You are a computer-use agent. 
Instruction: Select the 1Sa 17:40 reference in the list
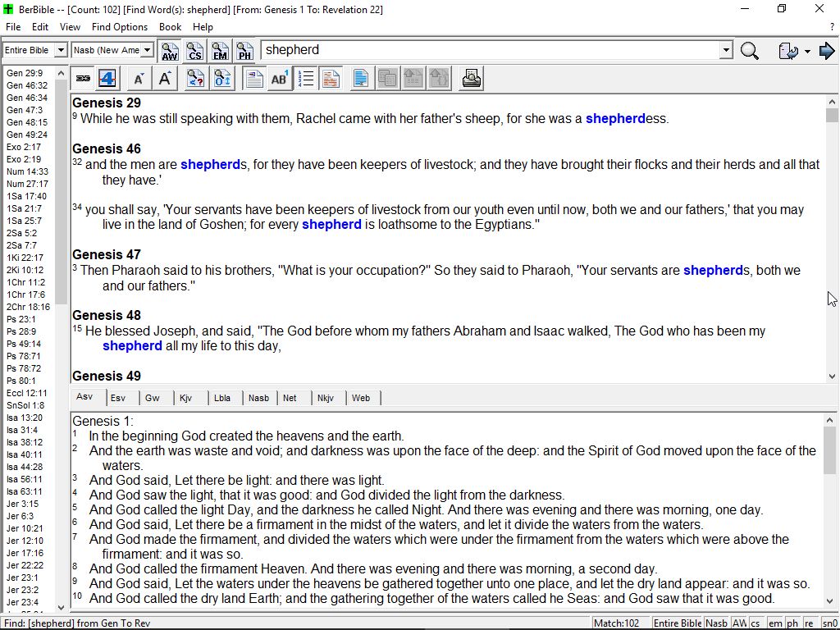pyautogui.click(x=26, y=196)
